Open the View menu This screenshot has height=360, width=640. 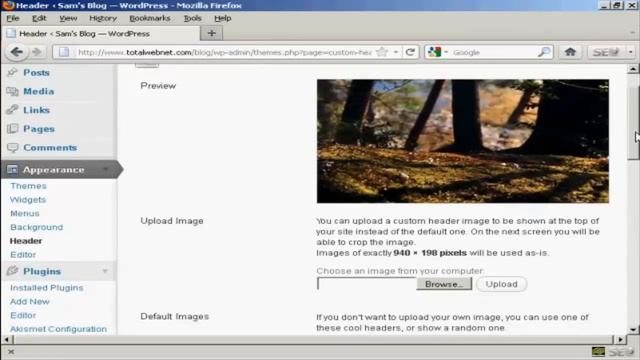pos(68,18)
